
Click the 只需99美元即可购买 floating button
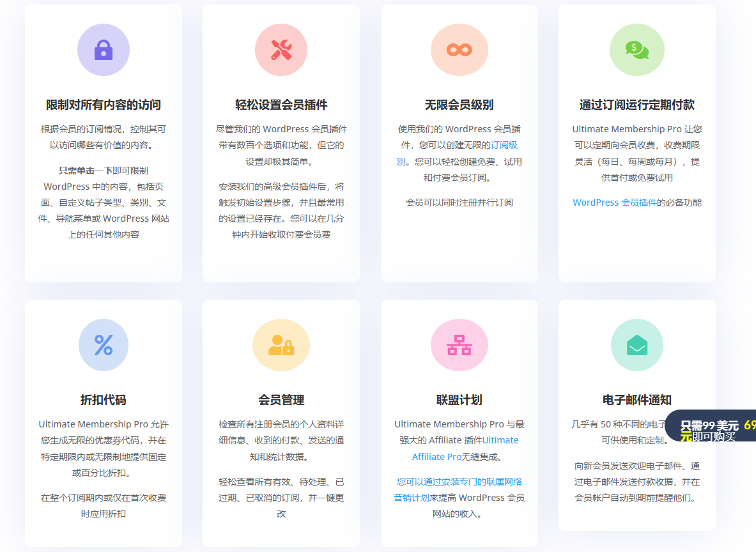[x=709, y=430]
